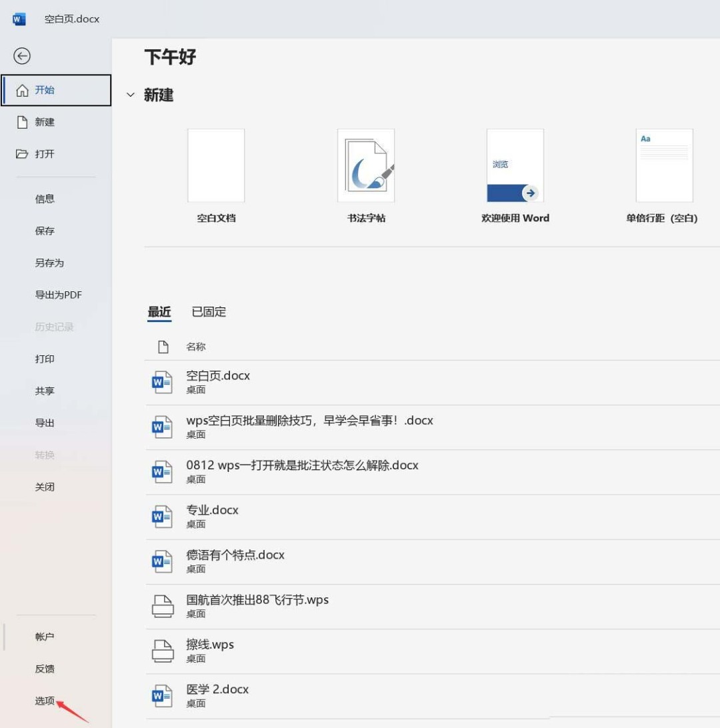Open the 选项 settings entry
720x728 pixels.
click(44, 701)
